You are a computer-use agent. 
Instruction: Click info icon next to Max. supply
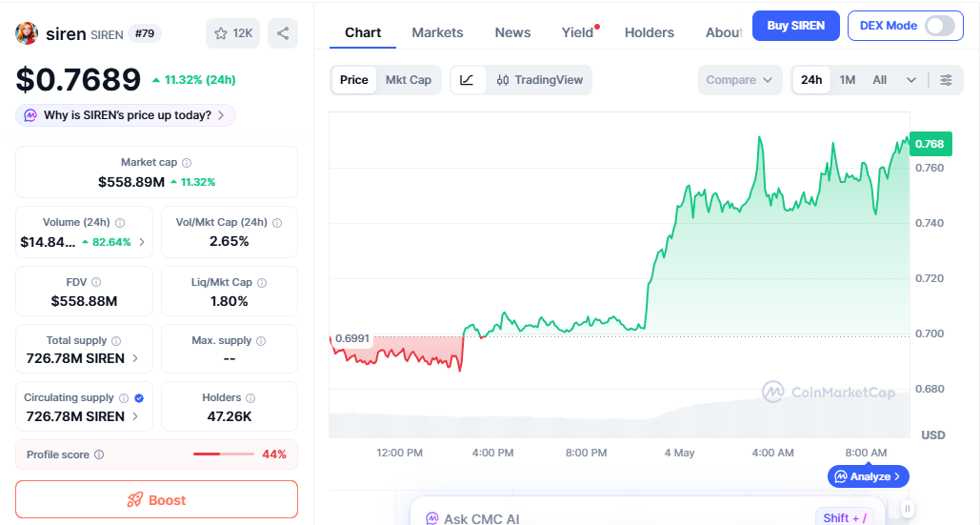[261, 340]
